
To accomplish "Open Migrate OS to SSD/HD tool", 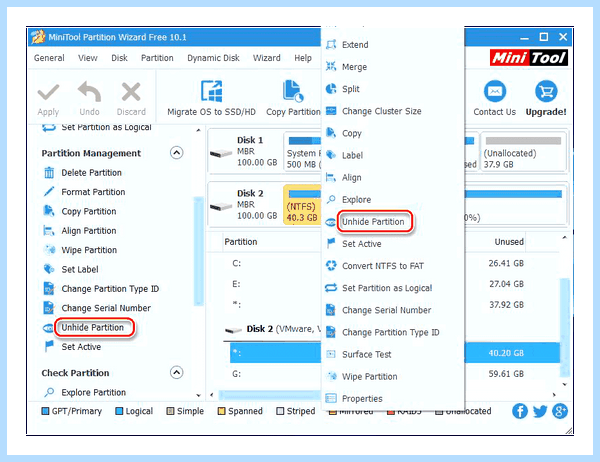I will click(x=212, y=91).
